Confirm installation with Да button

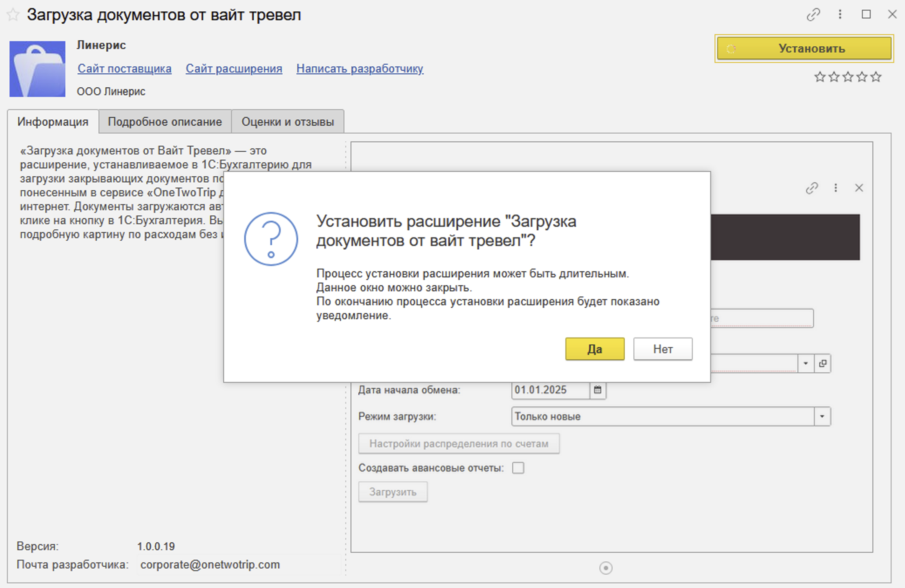coord(595,349)
